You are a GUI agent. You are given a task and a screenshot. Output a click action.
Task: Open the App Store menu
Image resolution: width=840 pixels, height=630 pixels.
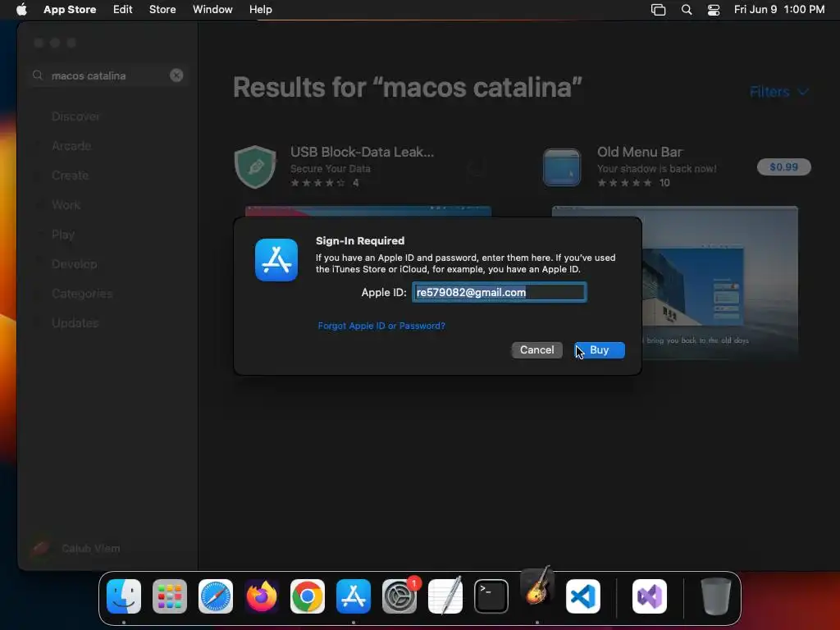[70, 10]
